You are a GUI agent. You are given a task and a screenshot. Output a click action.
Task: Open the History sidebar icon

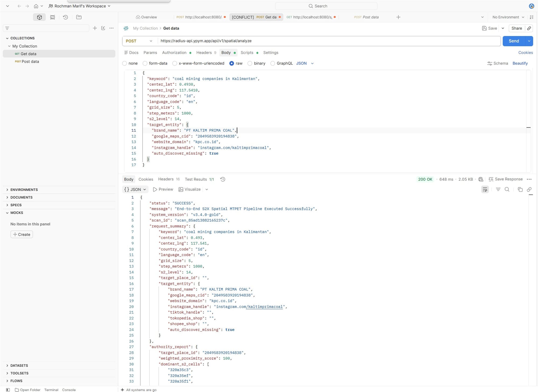[65, 17]
